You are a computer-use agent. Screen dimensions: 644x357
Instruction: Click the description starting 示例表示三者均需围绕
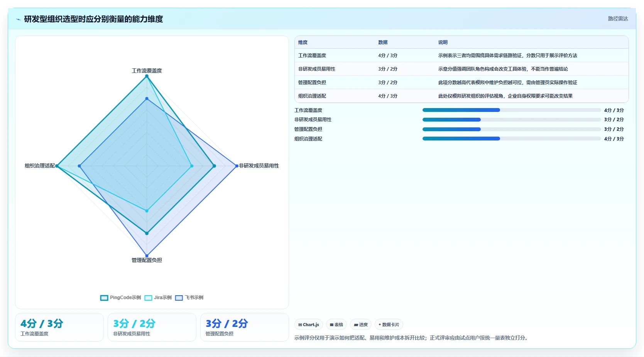click(x=508, y=56)
